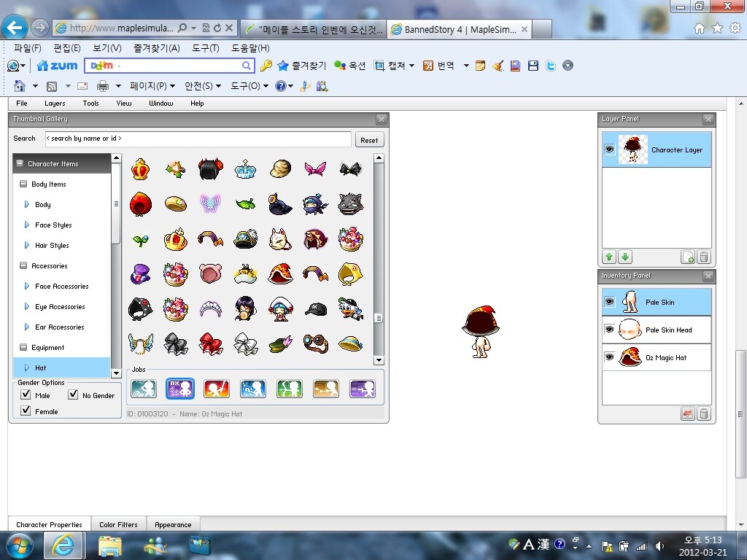Toggle Pale Skin Head visibility eye
Screen dimensions: 747x560
tap(609, 330)
